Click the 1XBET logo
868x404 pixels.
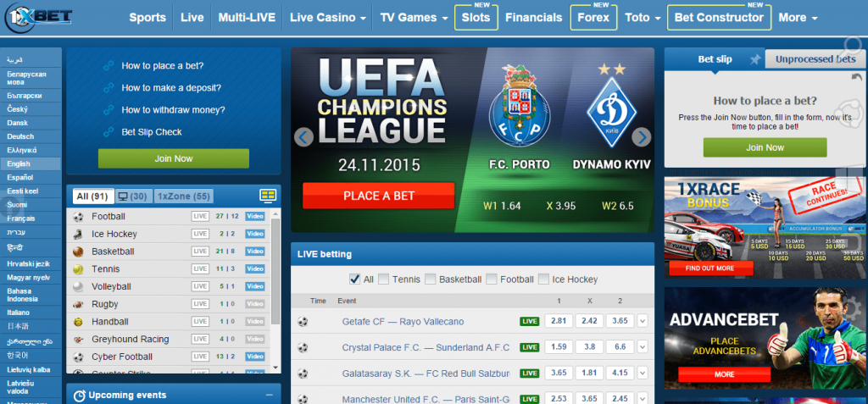(37, 17)
